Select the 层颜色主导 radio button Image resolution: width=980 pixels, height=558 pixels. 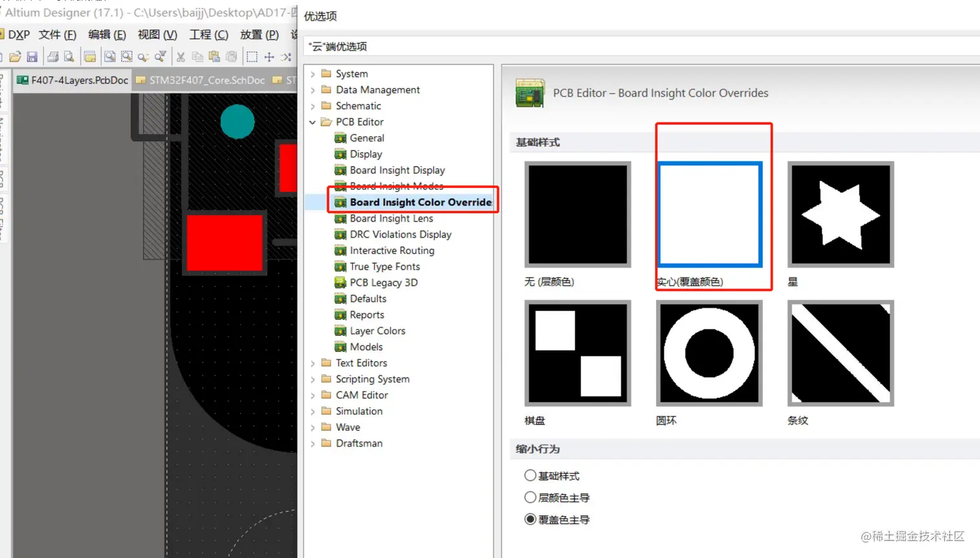click(530, 498)
